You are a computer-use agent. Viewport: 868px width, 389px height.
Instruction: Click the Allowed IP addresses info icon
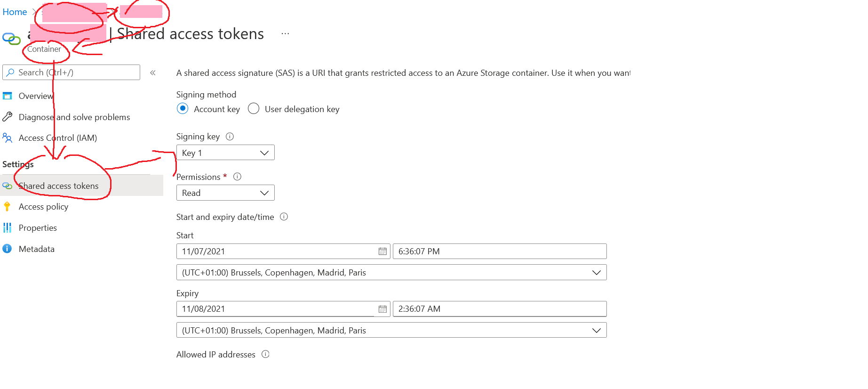[265, 354]
